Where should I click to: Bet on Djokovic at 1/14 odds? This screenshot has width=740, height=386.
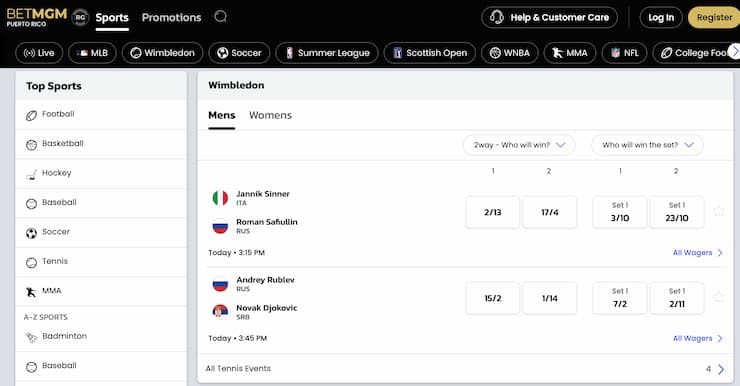[x=550, y=298]
